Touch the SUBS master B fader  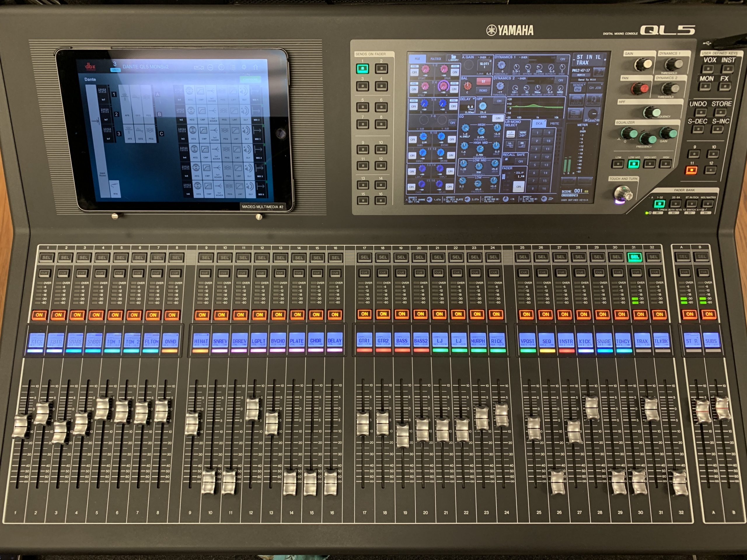pyautogui.click(x=723, y=408)
